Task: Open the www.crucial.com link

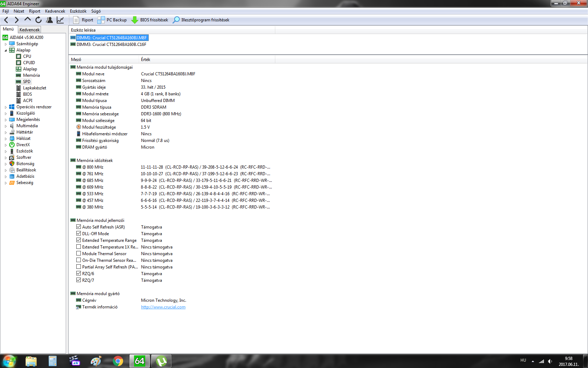Action: (x=163, y=307)
